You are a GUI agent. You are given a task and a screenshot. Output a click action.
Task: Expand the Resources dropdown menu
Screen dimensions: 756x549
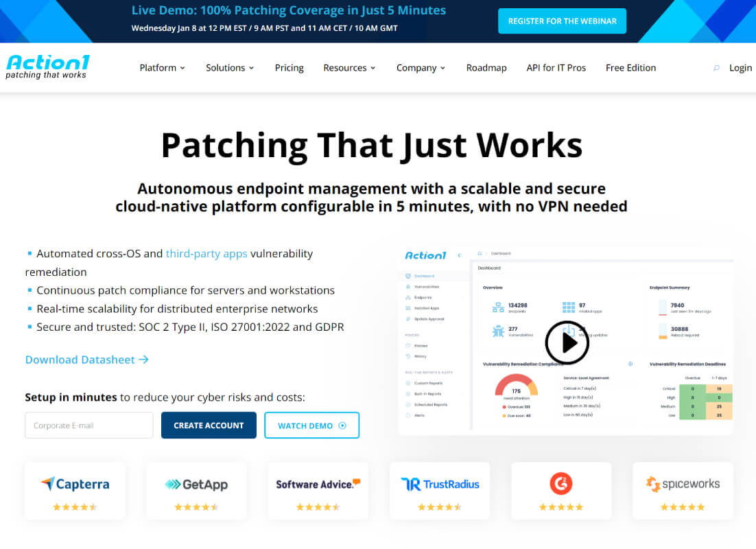point(349,68)
